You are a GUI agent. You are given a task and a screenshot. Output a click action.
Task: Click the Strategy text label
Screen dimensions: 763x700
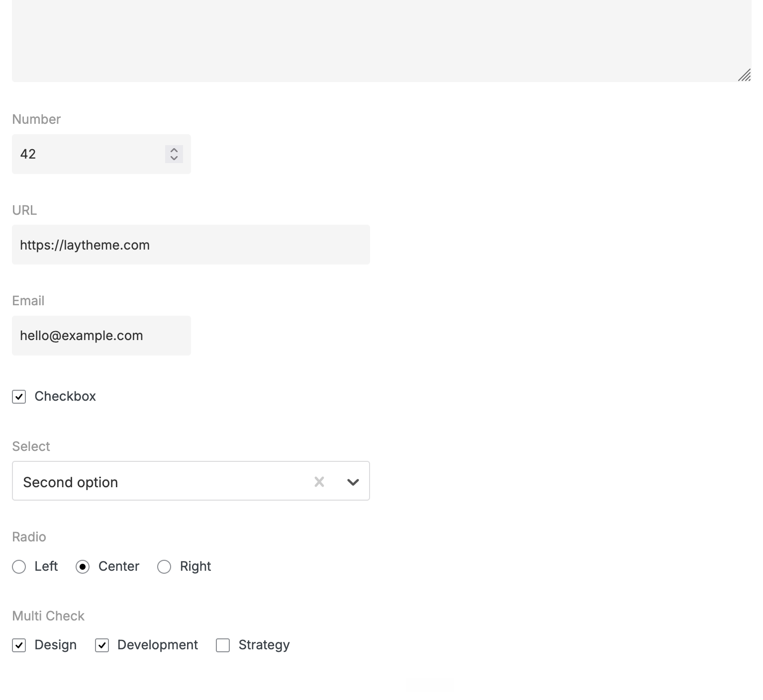tap(264, 645)
